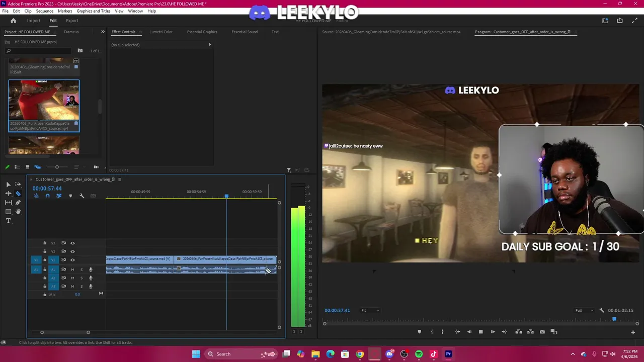Viewport: 644px width, 362px height.
Task: Open Timeline Display Settings wrench
Action: (x=82, y=196)
